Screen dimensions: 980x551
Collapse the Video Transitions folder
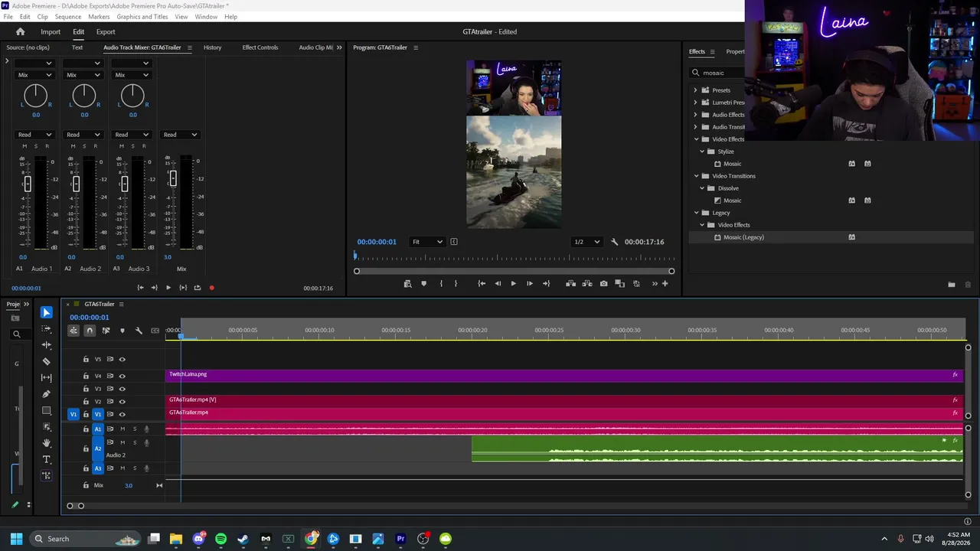[x=696, y=176]
